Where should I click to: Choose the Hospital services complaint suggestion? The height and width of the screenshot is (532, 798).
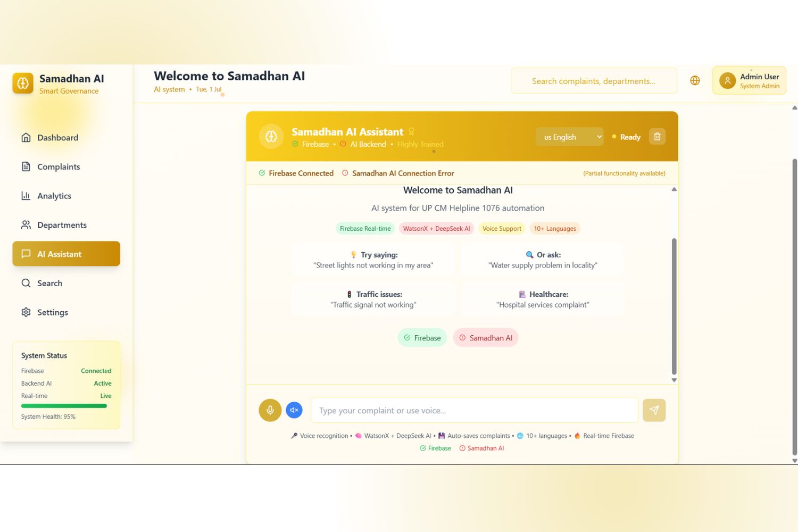(543, 299)
